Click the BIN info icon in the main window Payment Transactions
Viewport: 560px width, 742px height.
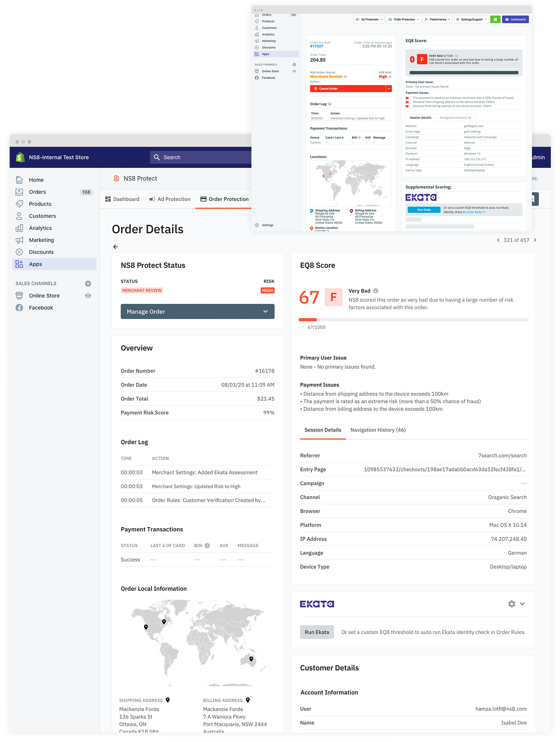click(x=207, y=546)
